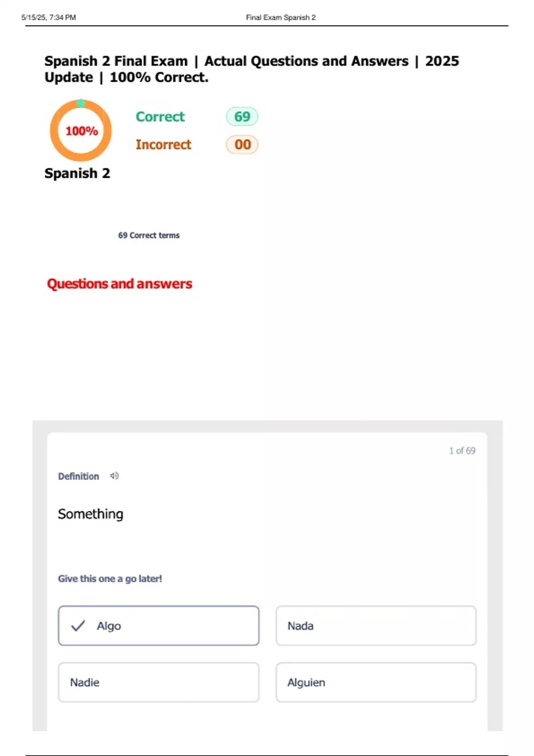Click the Final Exam Spanish 2 page header
Image resolution: width=534 pixels, height=756 pixels.
[x=281, y=17]
